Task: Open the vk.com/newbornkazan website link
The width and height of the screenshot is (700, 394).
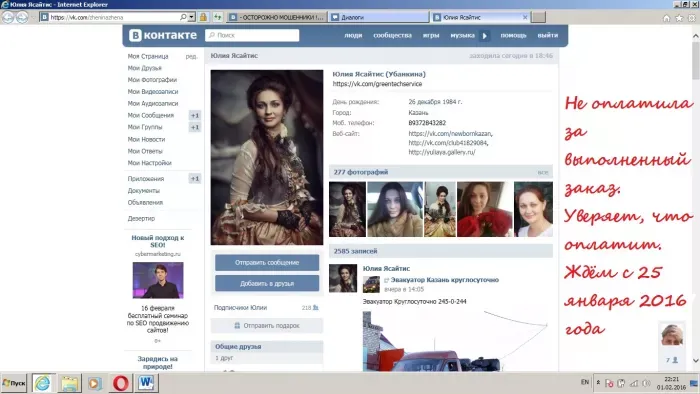Action: coord(450,133)
